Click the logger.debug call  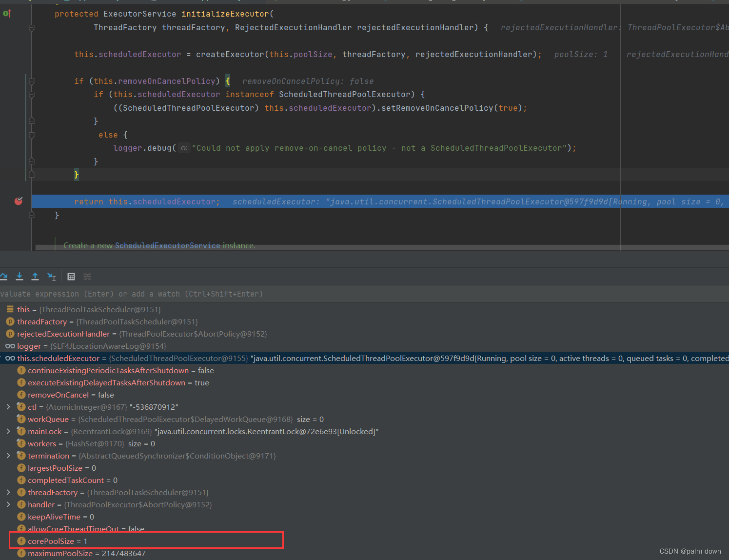(x=142, y=148)
